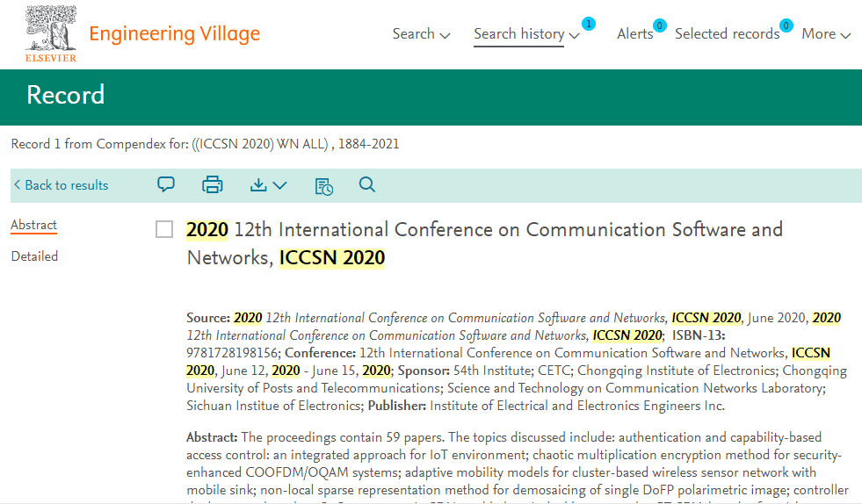862x504 pixels.
Task: Click the Selected records count badge
Action: (786, 25)
